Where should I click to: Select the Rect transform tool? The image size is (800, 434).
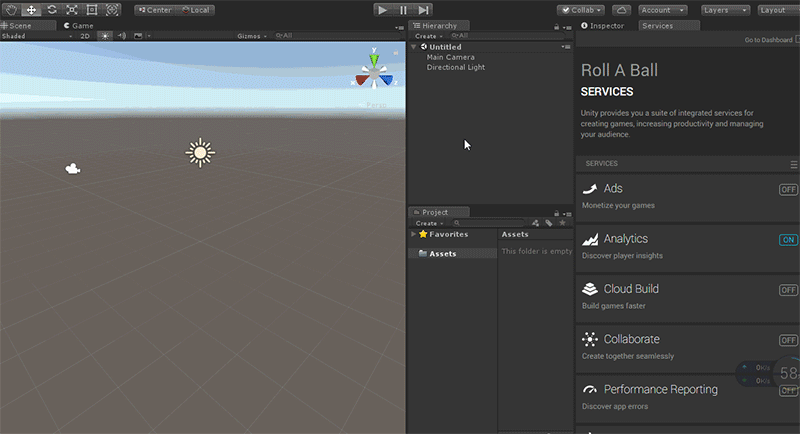click(x=92, y=10)
